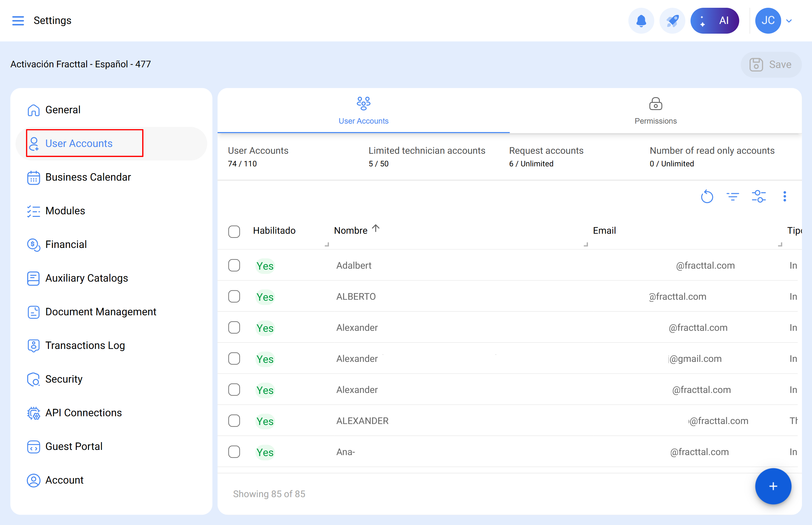
Task: Click the notifications bell icon
Action: (x=641, y=20)
